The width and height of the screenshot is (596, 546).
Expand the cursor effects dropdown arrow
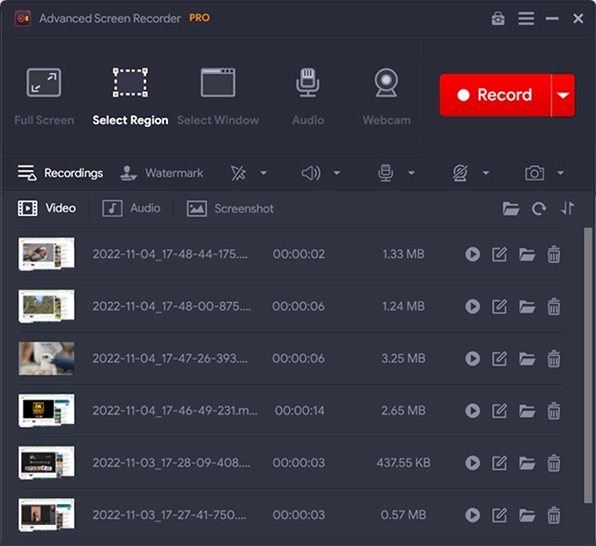point(263,173)
